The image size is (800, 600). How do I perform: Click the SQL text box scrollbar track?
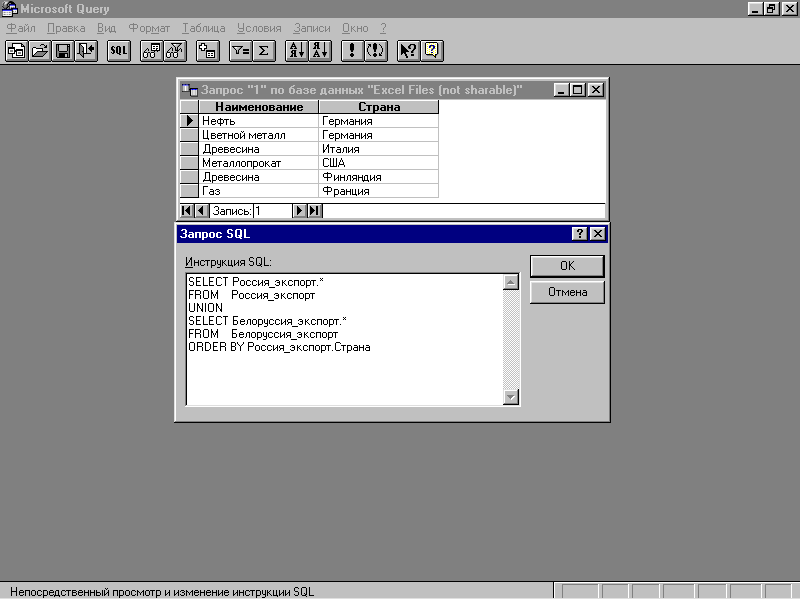click(x=511, y=340)
